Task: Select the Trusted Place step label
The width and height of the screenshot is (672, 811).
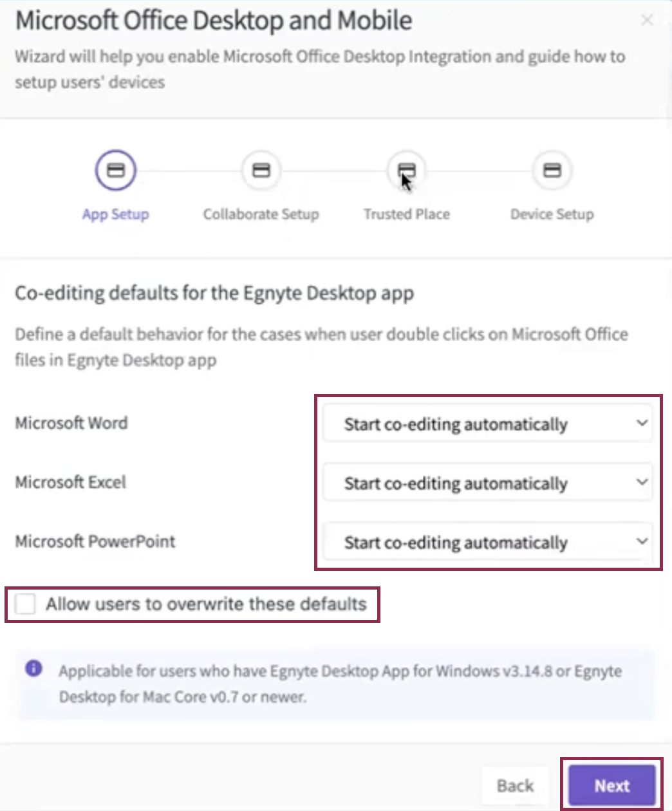Action: (406, 214)
